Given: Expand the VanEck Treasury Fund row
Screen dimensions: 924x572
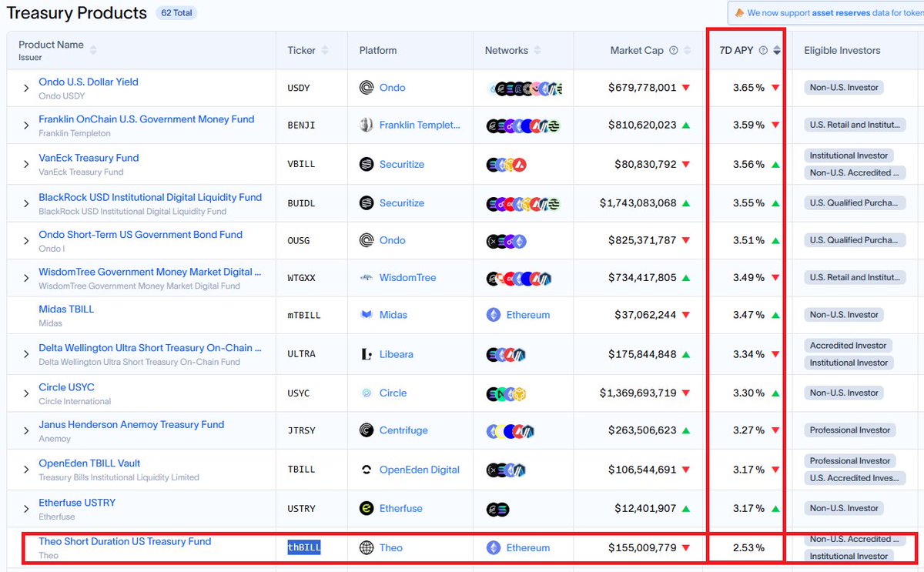Looking at the screenshot, I should coord(25,165).
